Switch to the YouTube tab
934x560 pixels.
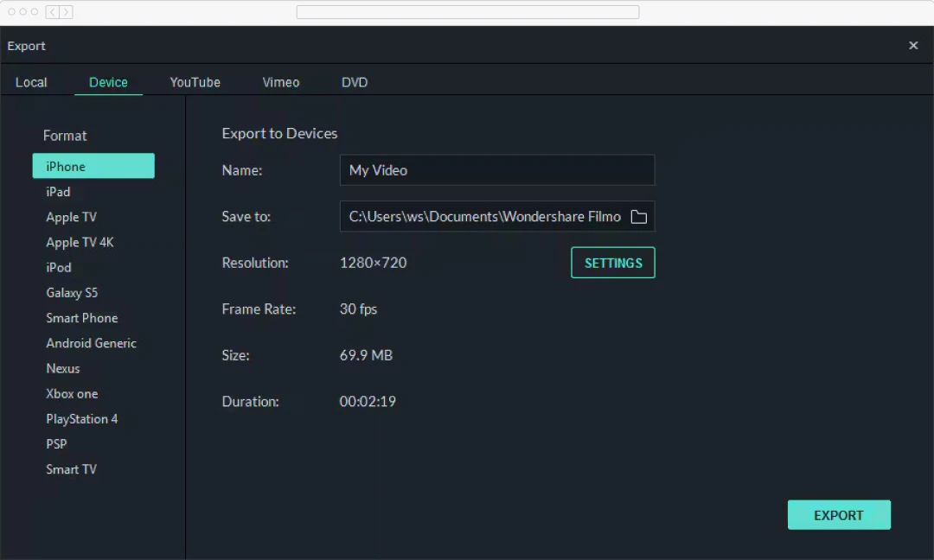[195, 82]
